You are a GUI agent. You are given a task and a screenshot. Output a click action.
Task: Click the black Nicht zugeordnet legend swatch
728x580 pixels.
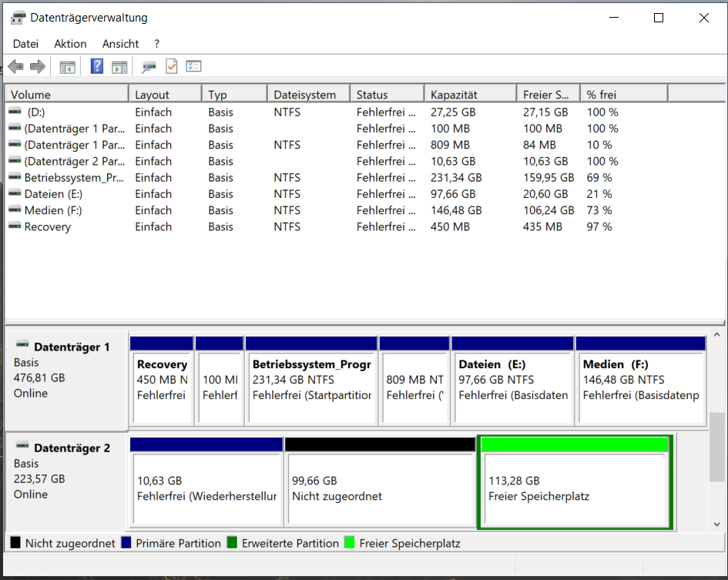pyautogui.click(x=15, y=542)
